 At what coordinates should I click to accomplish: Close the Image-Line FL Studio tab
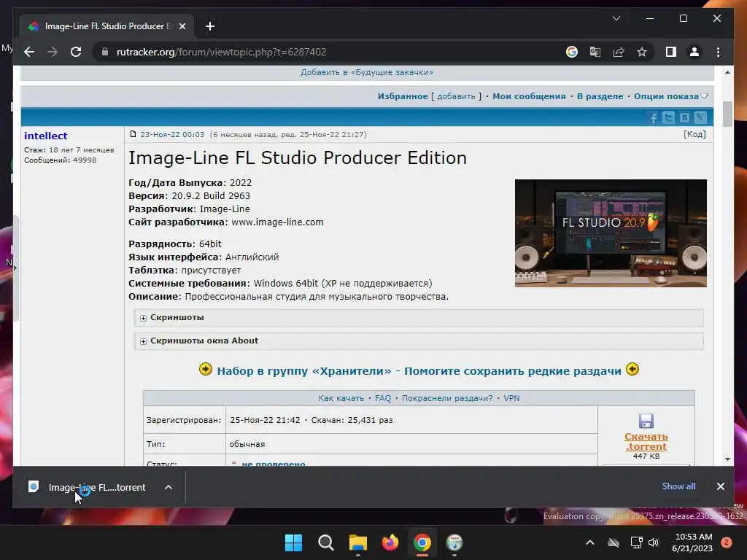[x=182, y=26]
